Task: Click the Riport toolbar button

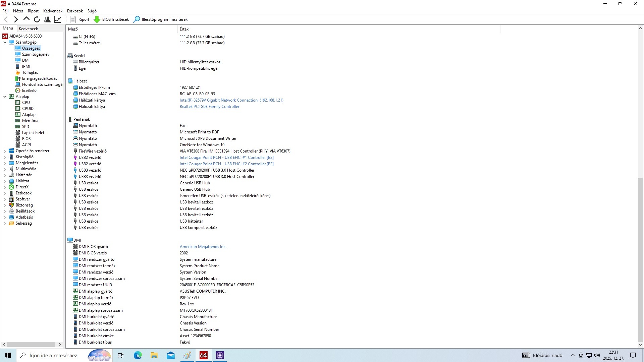Action: click(79, 19)
